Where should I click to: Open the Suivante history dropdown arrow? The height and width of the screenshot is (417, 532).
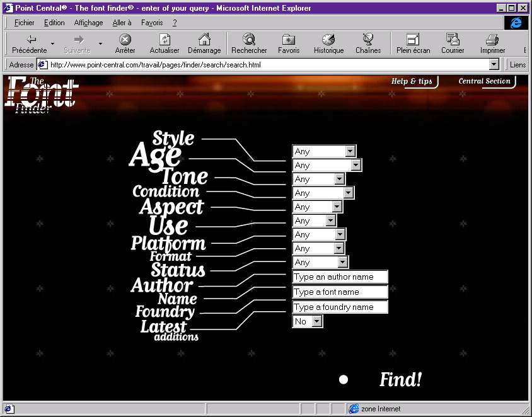[100, 43]
